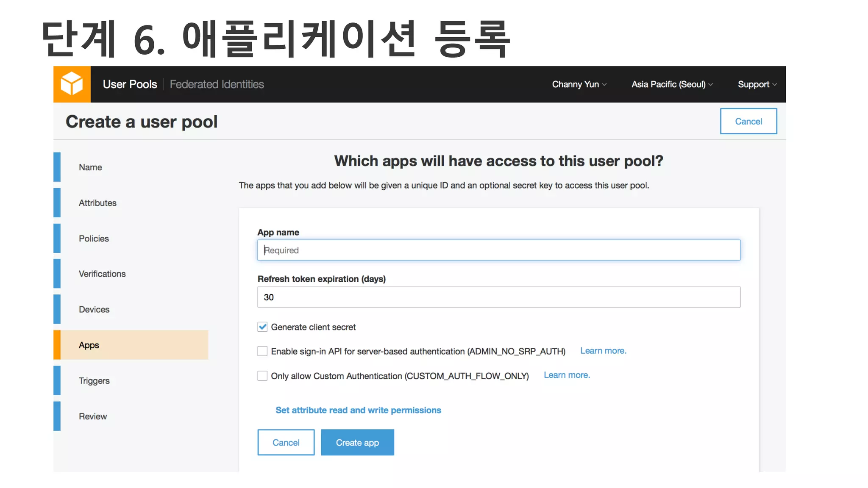Open Learn more link for ADMIN_NO_SRP_AUTH
The height and width of the screenshot is (488, 868).
point(603,351)
